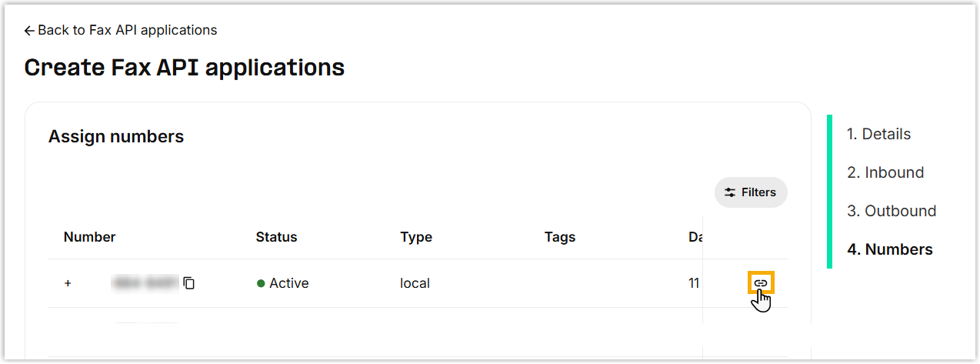Click the date cell showing 11

click(x=694, y=283)
